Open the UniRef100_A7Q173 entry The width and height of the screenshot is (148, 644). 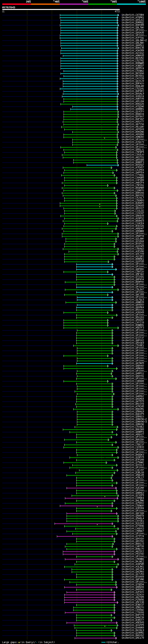pyautogui.click(x=133, y=142)
